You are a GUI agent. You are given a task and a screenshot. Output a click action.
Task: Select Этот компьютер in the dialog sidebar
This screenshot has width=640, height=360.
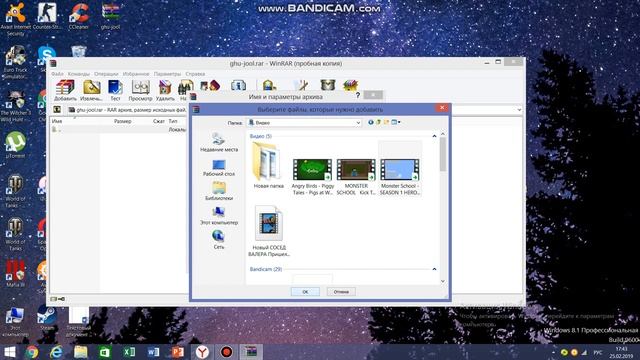point(219,216)
